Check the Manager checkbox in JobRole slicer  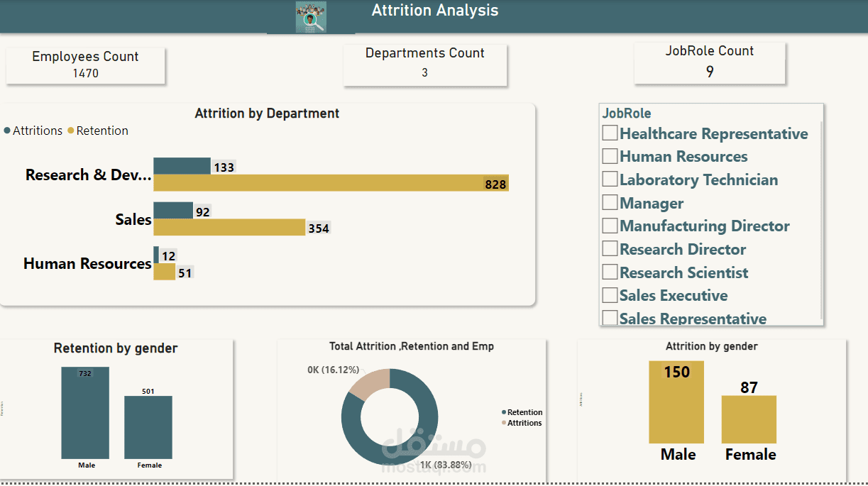tap(610, 202)
